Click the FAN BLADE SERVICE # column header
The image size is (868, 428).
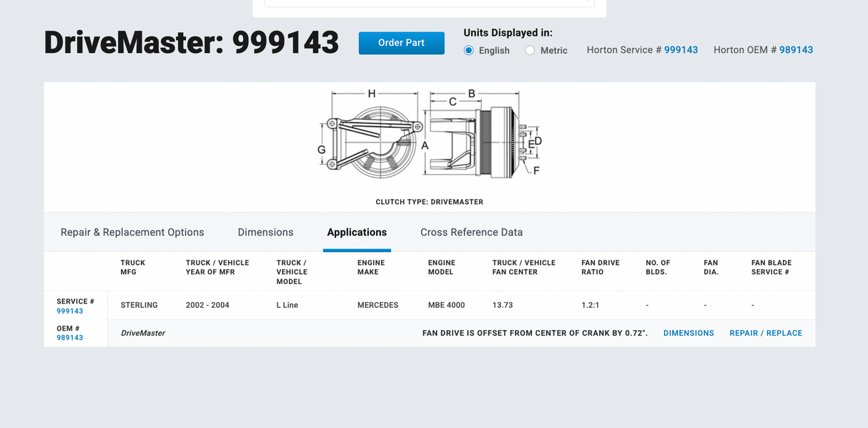(x=771, y=267)
